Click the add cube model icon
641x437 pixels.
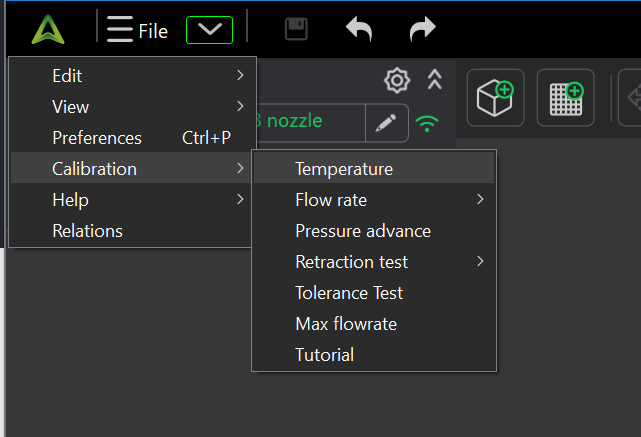(x=496, y=98)
